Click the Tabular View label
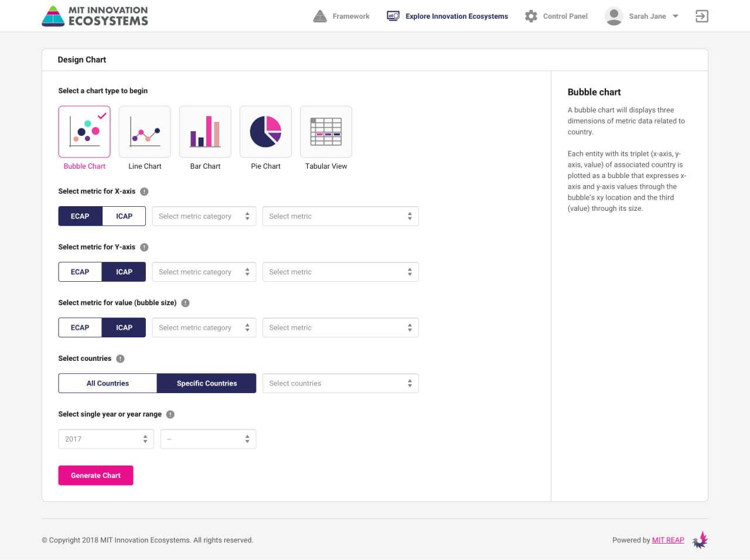Image resolution: width=750 pixels, height=560 pixels. pyautogui.click(x=326, y=166)
